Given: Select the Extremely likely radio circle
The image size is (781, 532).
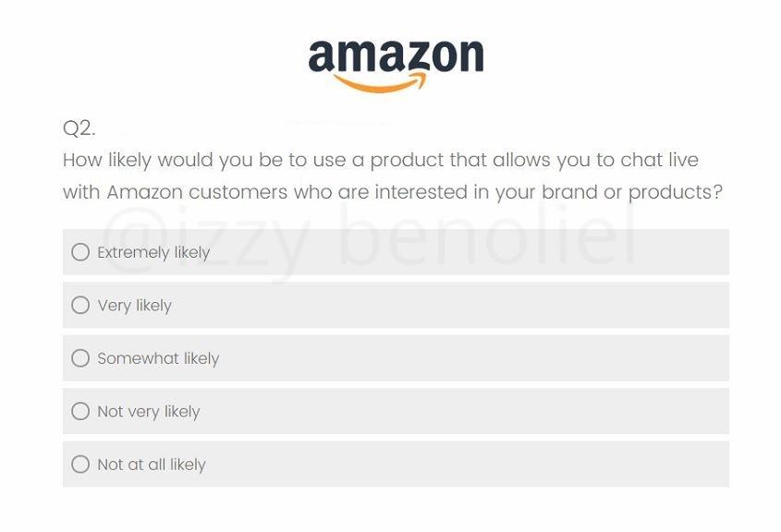Looking at the screenshot, I should point(80,252).
